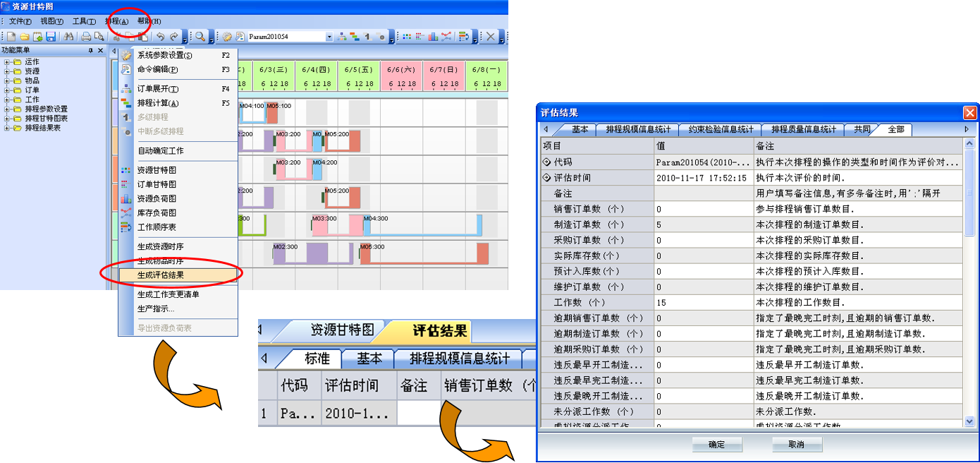Expand the 排程参数设置 tree node
980x463 pixels.
(7, 109)
